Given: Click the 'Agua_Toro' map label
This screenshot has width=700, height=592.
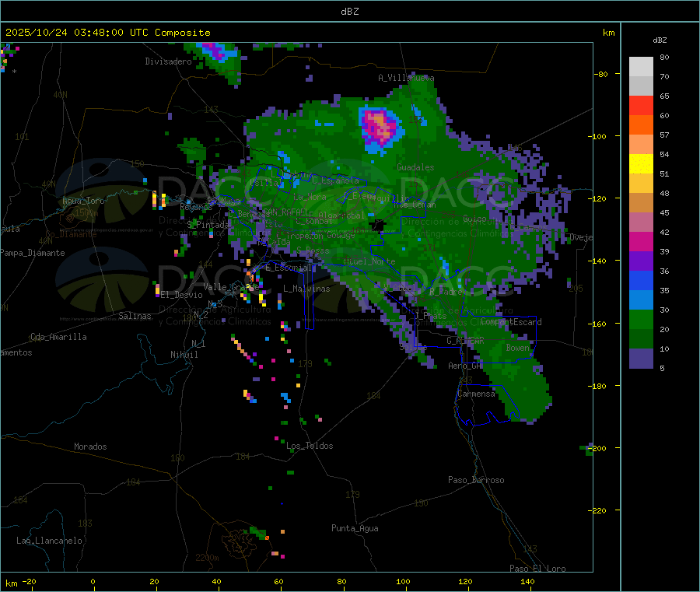Looking at the screenshot, I should tap(83, 201).
